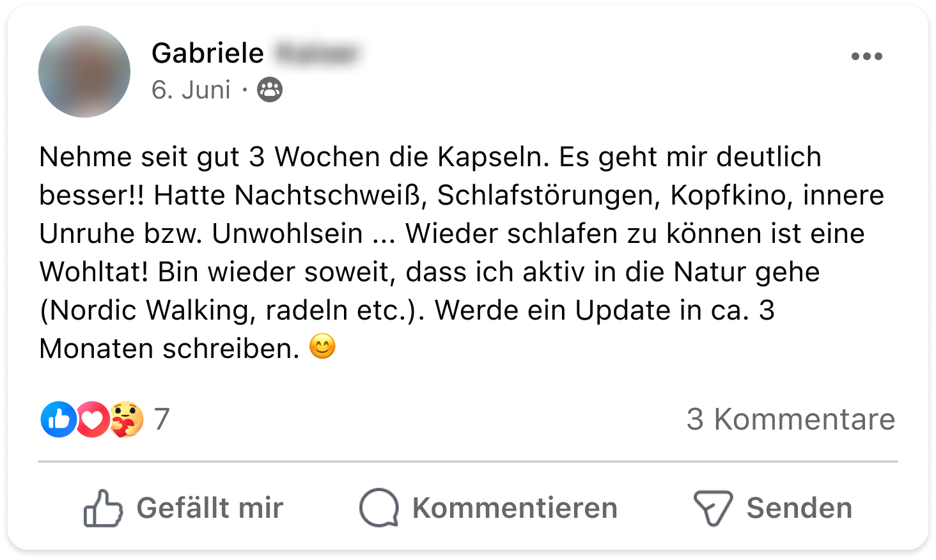
Task: Click the thumbs-up outline icon to like
Action: tap(103, 508)
